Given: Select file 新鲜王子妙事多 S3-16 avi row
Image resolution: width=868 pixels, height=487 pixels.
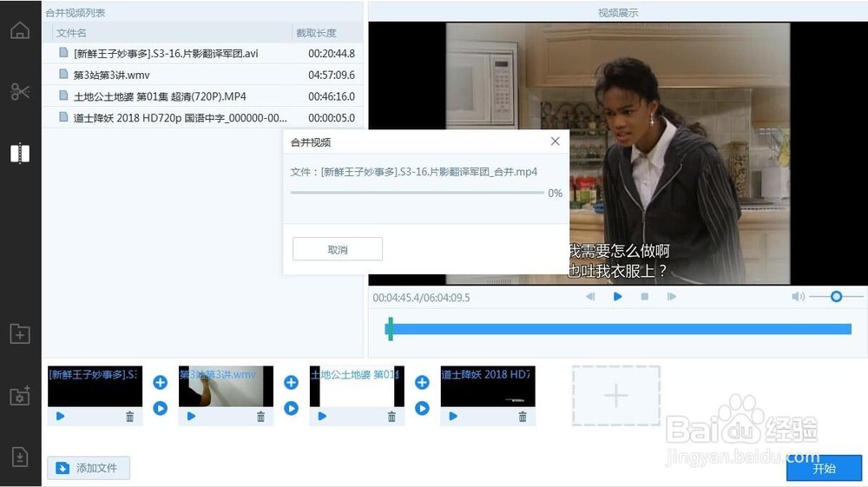Looking at the screenshot, I should (x=202, y=54).
